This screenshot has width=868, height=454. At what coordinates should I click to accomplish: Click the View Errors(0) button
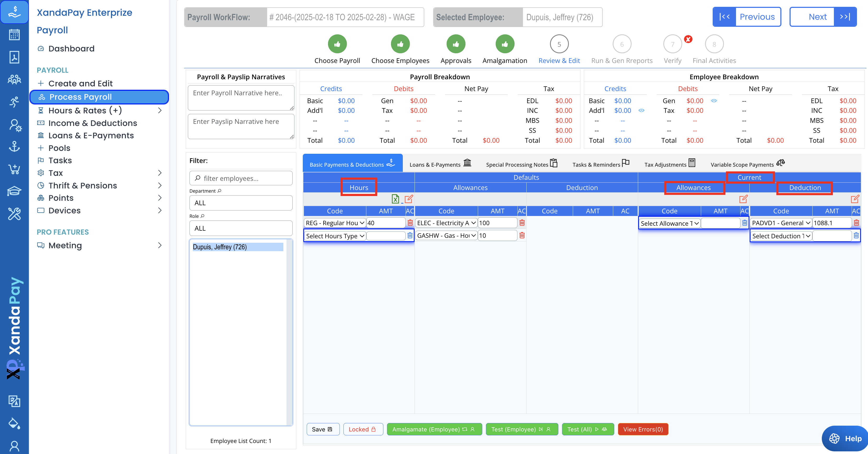tap(643, 429)
